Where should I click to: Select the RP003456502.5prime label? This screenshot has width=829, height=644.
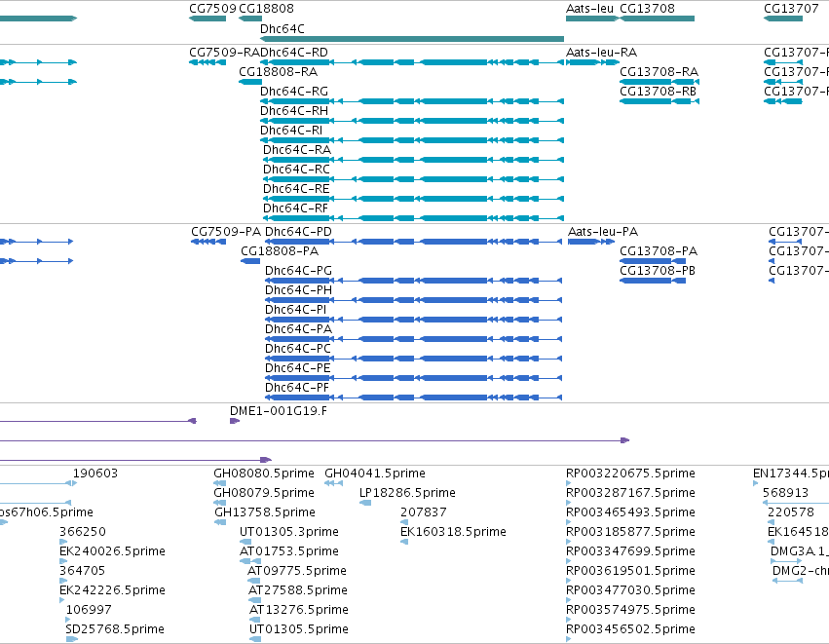coord(630,630)
